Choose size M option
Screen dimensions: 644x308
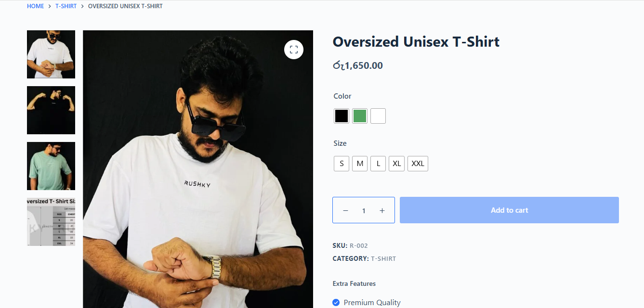coord(360,164)
